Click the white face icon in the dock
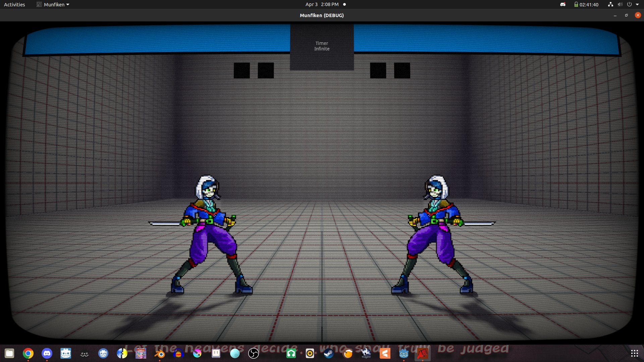The width and height of the screenshot is (644, 362). 85,353
